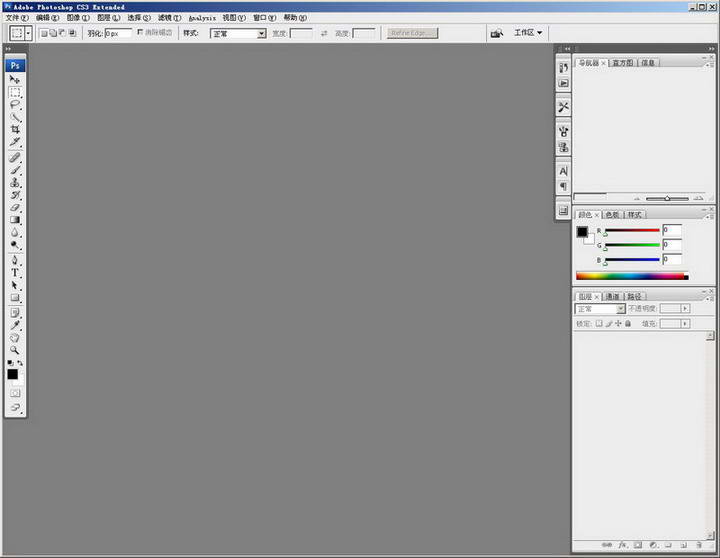Click the foreground color swatch in color panel
The height and width of the screenshot is (558, 720).
[x=582, y=232]
